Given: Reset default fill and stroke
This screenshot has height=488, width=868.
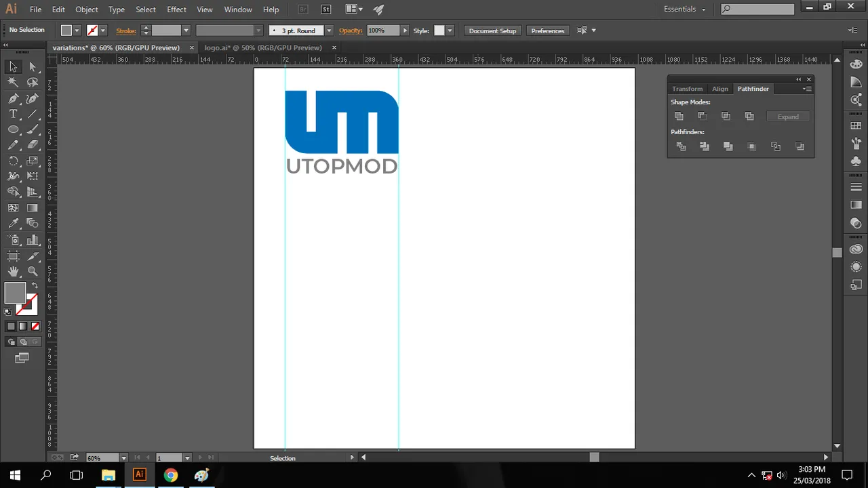Looking at the screenshot, I should point(7,312).
